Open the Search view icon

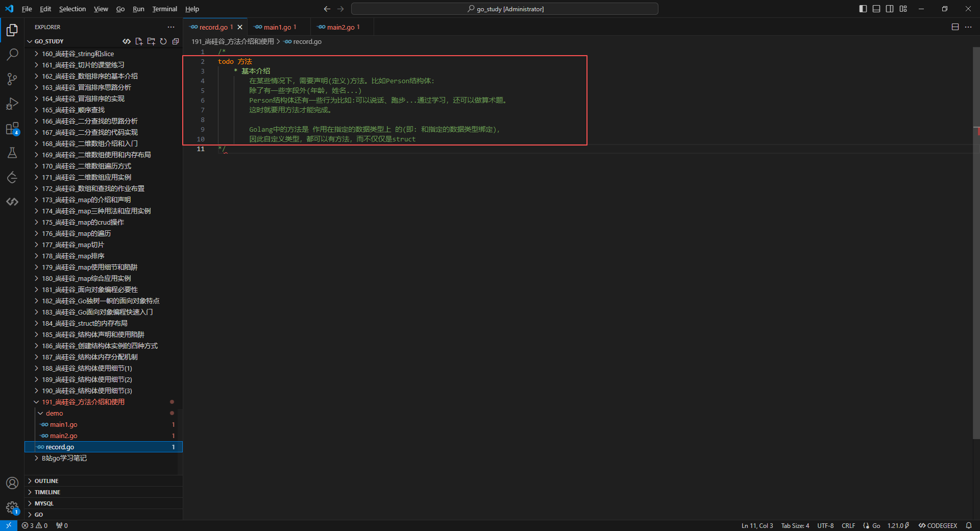point(12,54)
